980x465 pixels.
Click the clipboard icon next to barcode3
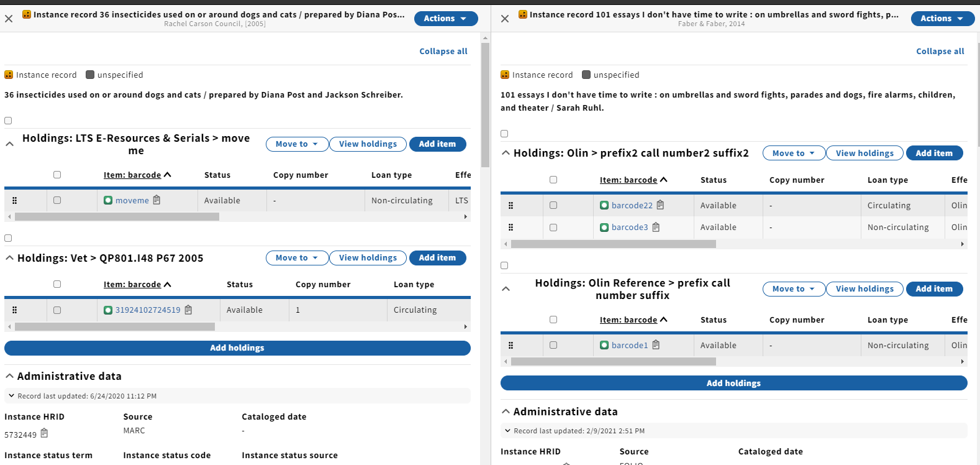(656, 227)
